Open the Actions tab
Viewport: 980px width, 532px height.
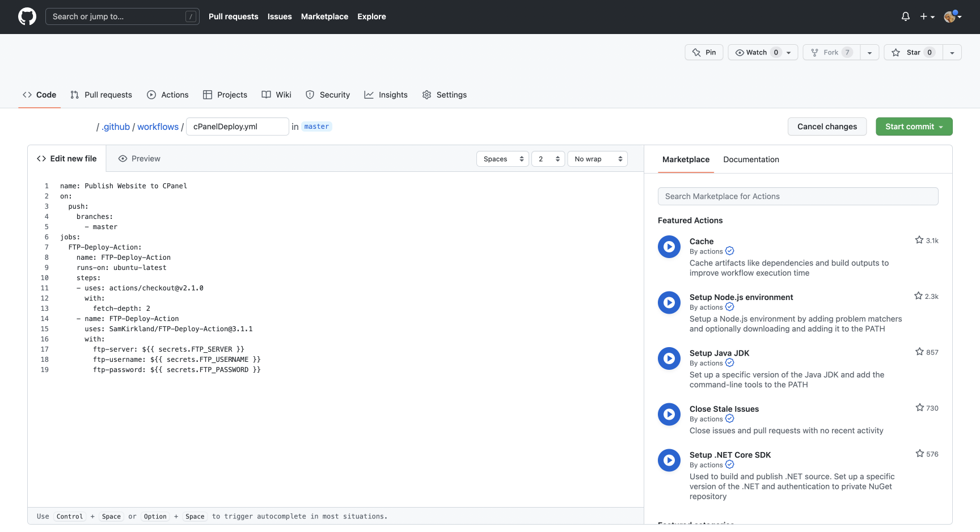167,95
